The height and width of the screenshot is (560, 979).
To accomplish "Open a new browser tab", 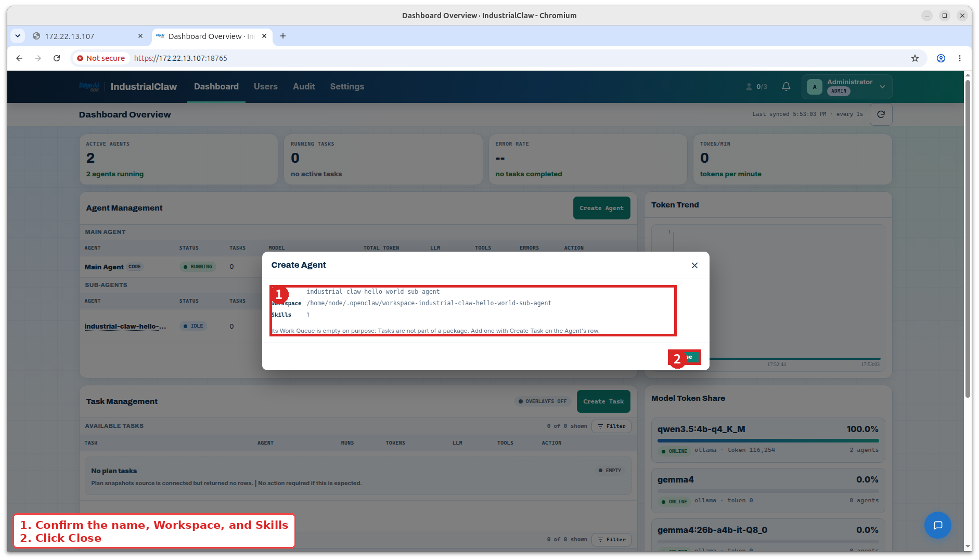I will [x=283, y=36].
